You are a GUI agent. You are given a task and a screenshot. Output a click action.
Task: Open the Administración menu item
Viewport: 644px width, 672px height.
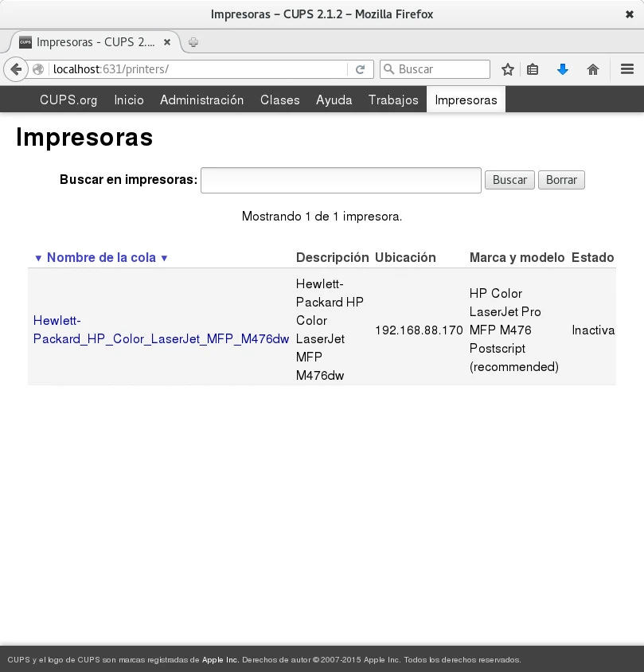[x=201, y=100]
